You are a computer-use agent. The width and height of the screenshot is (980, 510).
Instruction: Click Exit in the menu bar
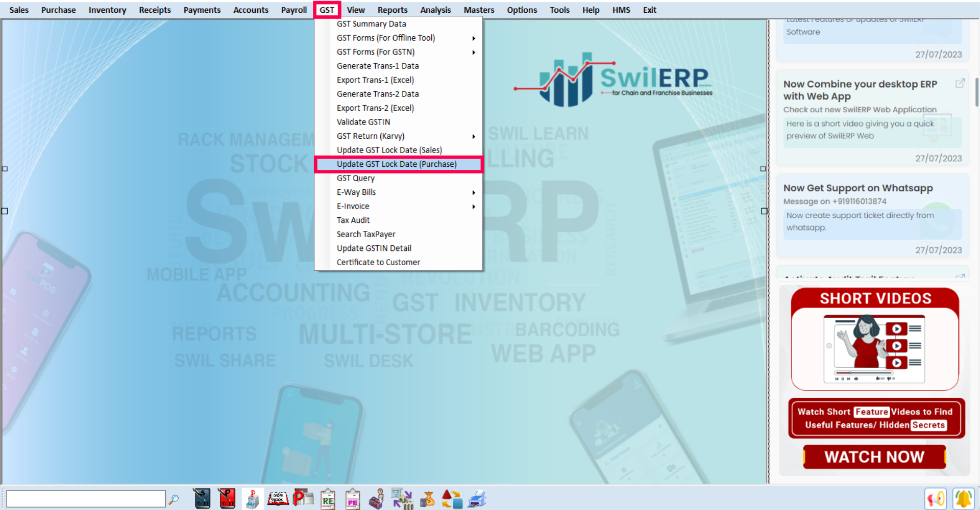(649, 10)
